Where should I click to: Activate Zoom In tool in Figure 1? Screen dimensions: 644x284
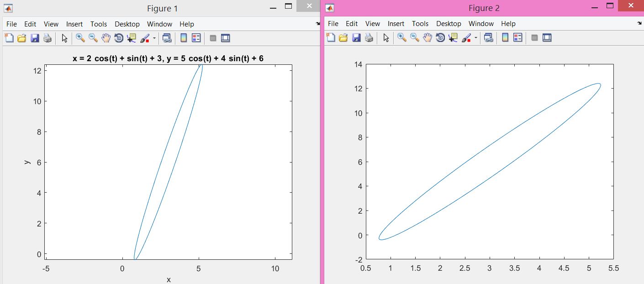pyautogui.click(x=80, y=38)
